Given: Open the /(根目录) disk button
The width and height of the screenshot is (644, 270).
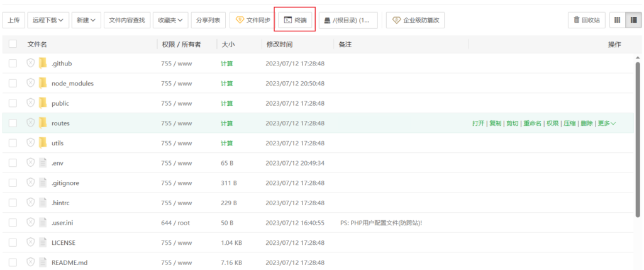Looking at the screenshot, I should pyautogui.click(x=348, y=20).
